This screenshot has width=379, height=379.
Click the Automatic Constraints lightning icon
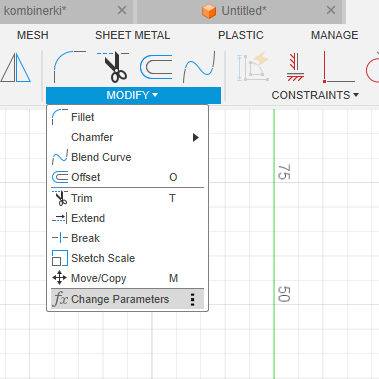pyautogui.click(x=253, y=66)
